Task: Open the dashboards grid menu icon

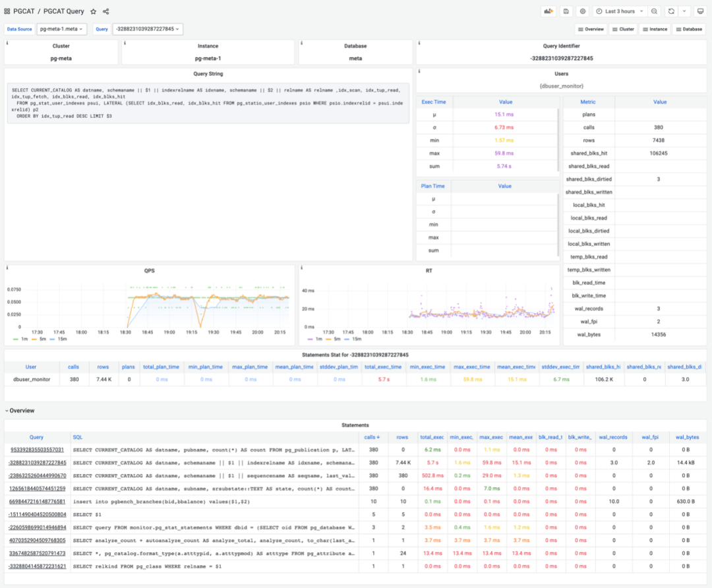Action: tap(7, 11)
